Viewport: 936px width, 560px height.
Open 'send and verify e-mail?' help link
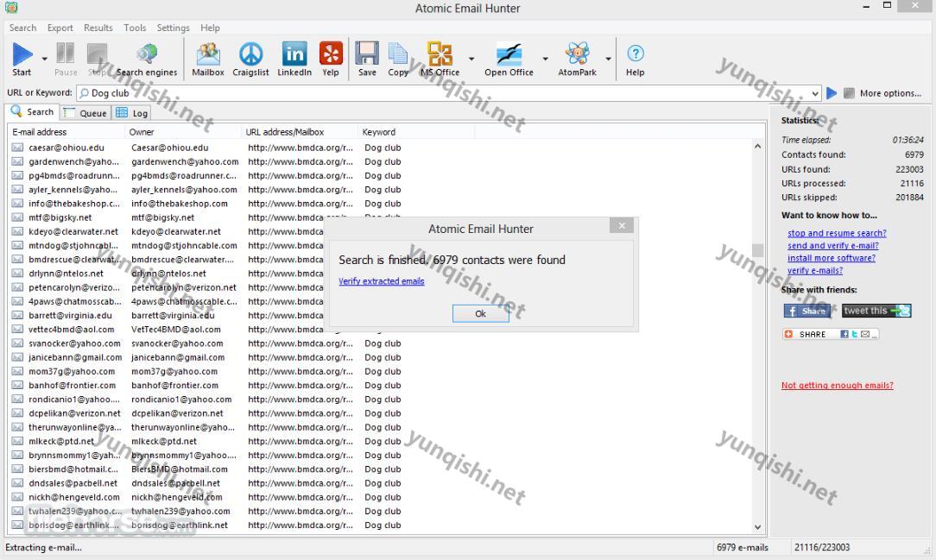pos(832,246)
